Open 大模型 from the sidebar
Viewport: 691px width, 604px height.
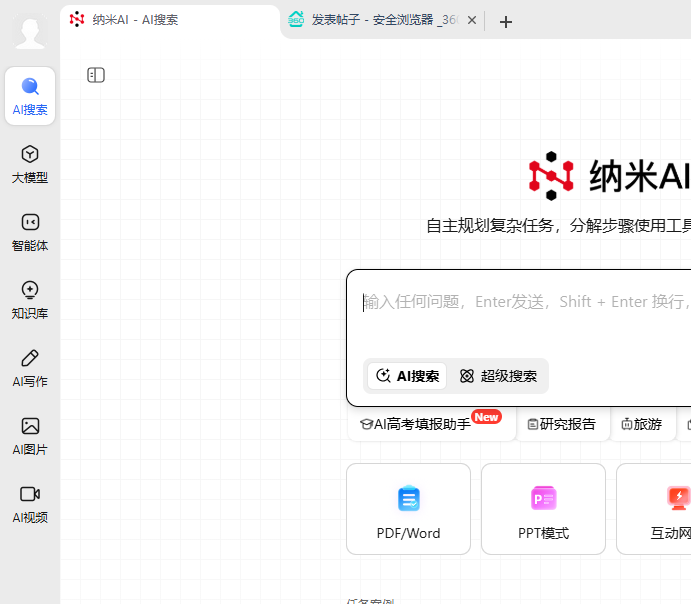tap(30, 164)
